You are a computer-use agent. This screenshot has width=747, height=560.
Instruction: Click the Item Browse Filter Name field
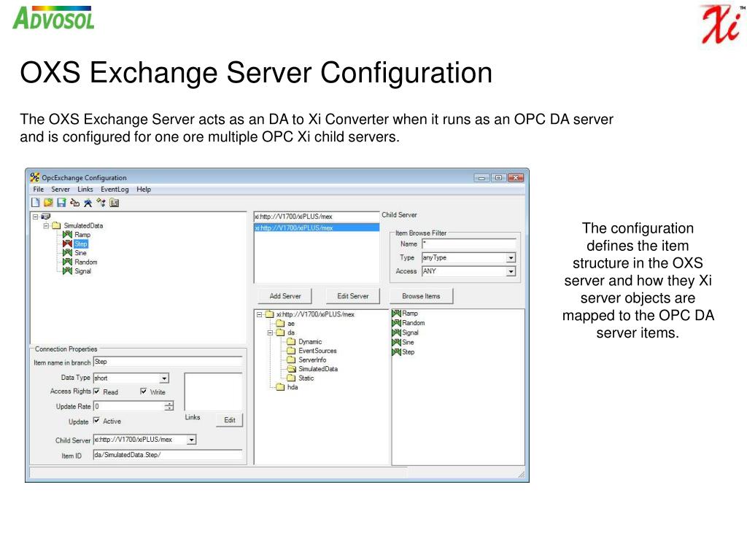[469, 244]
